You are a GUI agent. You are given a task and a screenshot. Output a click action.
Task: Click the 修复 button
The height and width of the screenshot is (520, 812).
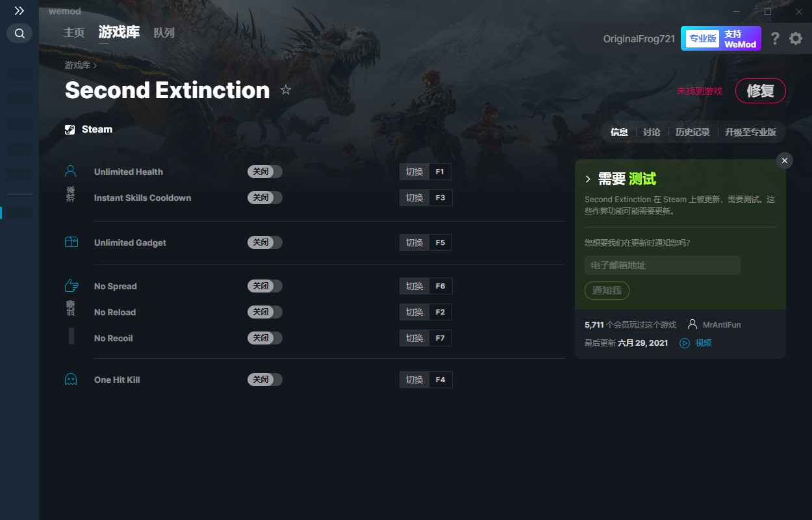[x=760, y=91]
